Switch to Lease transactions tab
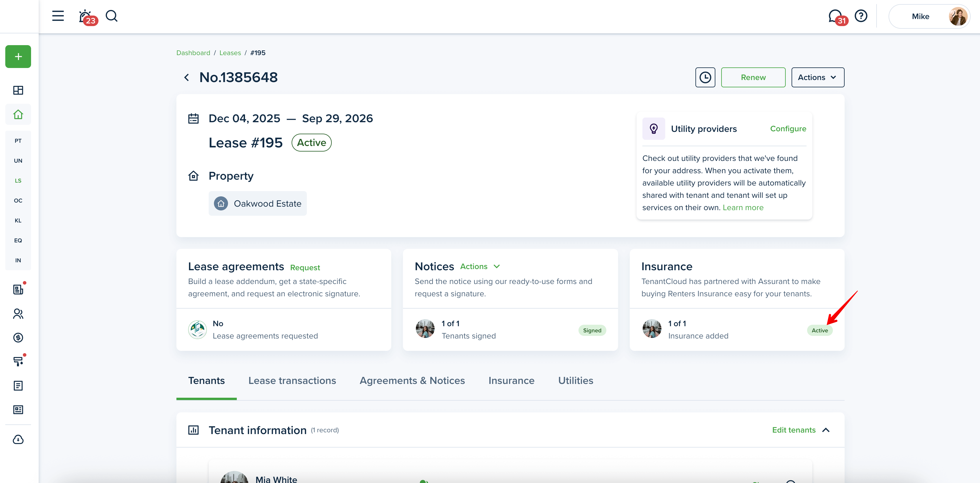 click(292, 381)
